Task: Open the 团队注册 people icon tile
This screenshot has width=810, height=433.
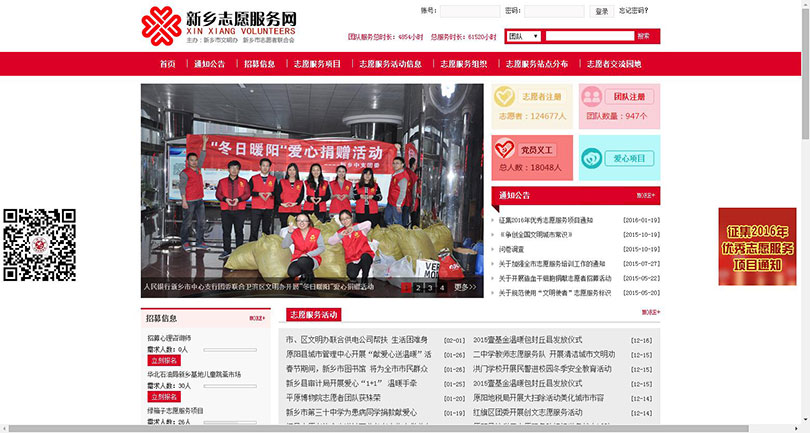Action: 592,98
